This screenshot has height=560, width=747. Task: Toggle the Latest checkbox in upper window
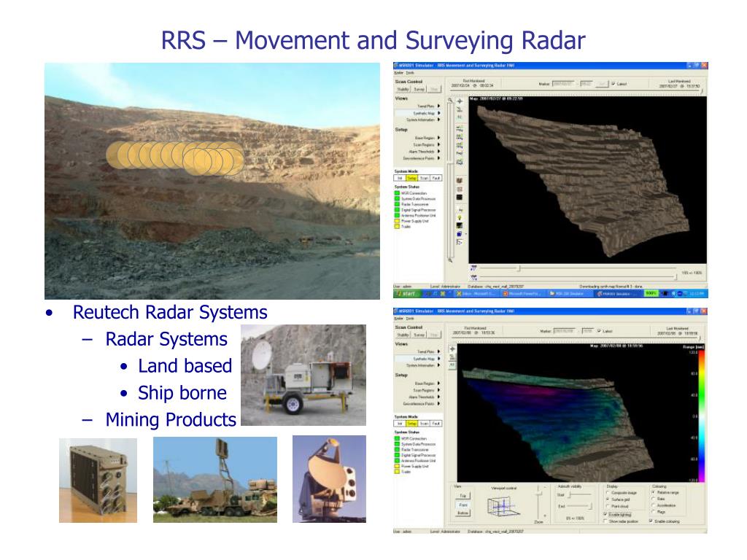pyautogui.click(x=614, y=84)
